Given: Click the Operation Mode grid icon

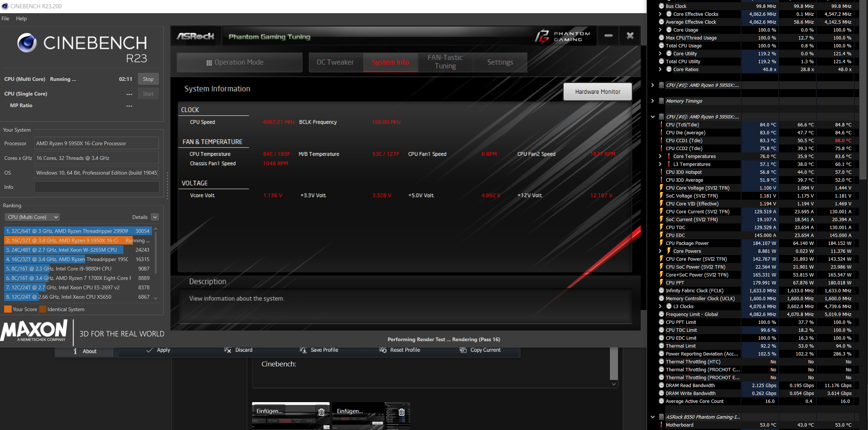Looking at the screenshot, I should [x=209, y=62].
